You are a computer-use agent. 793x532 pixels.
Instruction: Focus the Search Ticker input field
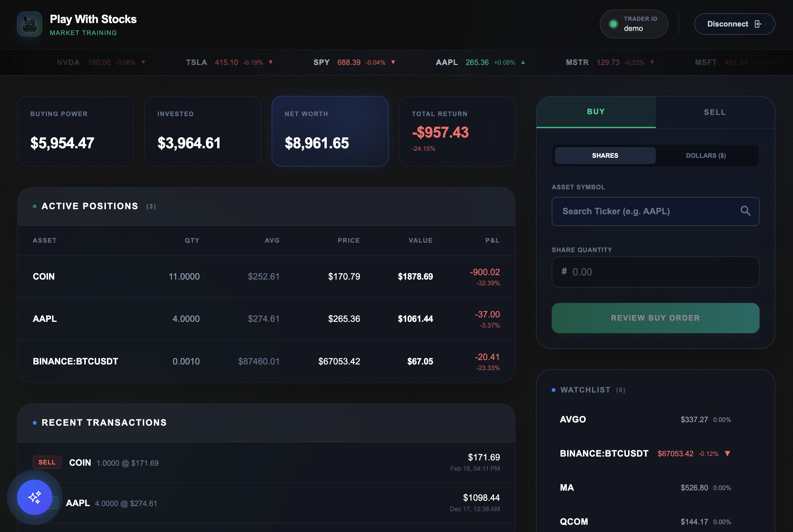[x=644, y=211]
